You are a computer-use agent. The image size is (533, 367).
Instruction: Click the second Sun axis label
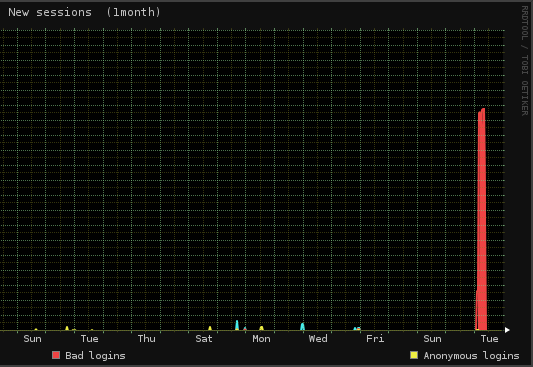[x=432, y=339]
